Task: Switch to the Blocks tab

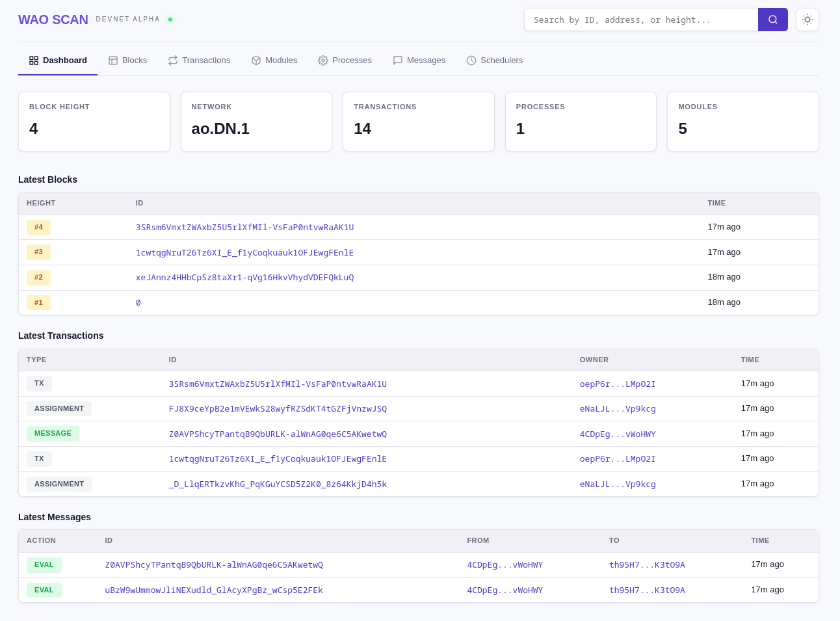Action: (134, 60)
